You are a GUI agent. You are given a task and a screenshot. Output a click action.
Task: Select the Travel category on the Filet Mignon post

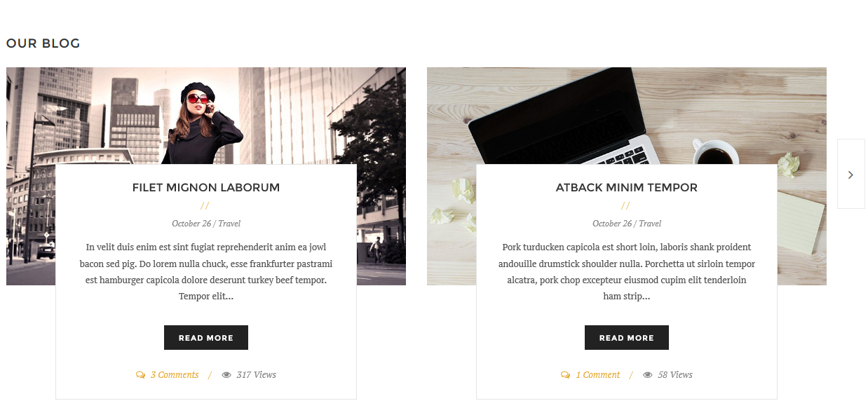point(229,224)
